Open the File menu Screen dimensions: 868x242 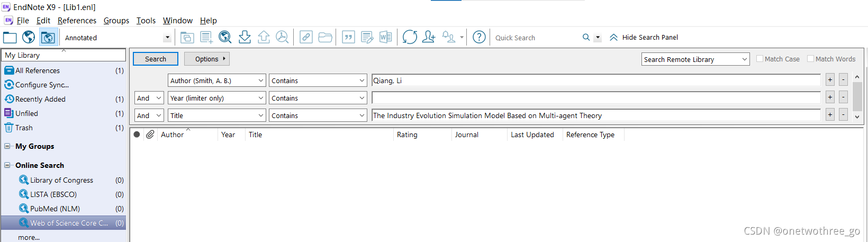23,20
